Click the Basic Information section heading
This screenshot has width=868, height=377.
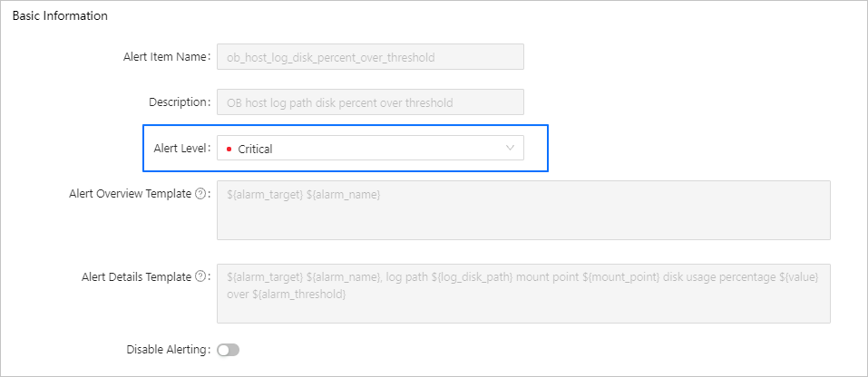pyautogui.click(x=60, y=16)
